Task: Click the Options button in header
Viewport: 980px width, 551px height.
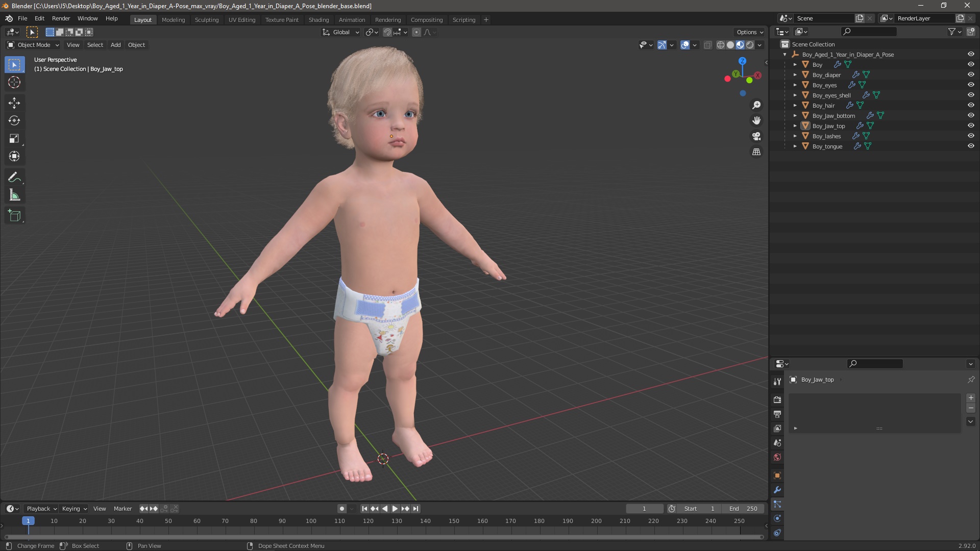Action: click(749, 32)
